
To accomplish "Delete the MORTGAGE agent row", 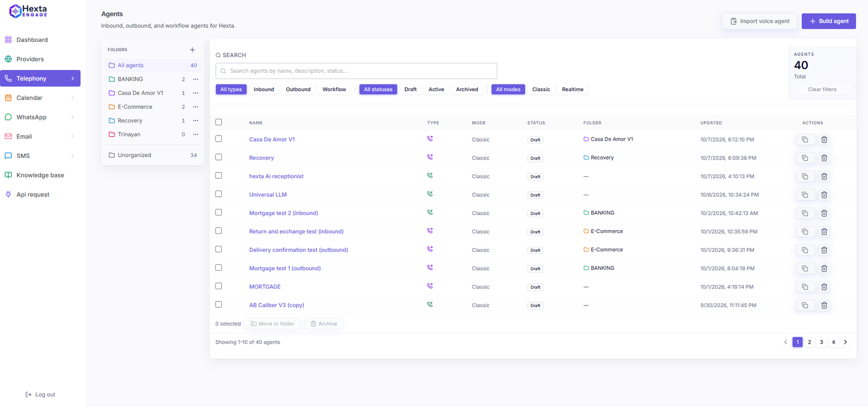I will [x=824, y=287].
